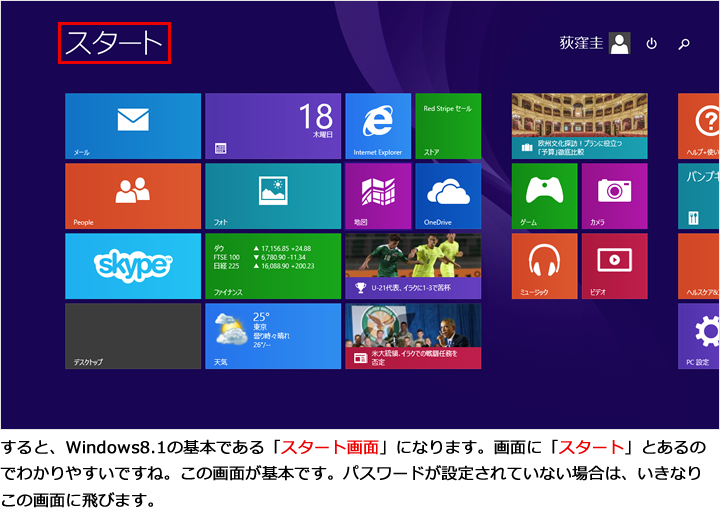Image resolution: width=720 pixels, height=509 pixels.
Task: Open the ビデオ (Video) tile
Action: point(614,266)
